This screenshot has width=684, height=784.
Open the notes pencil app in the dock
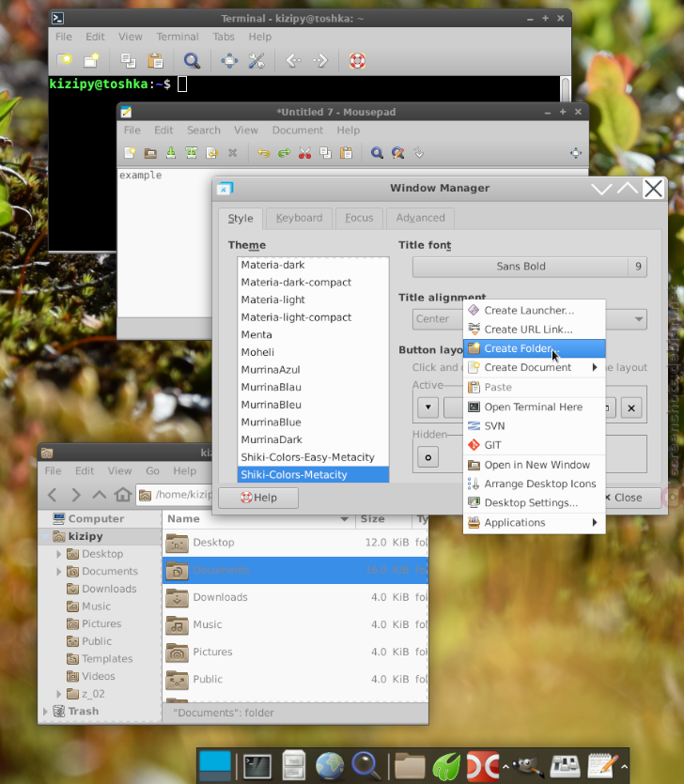pos(603,765)
